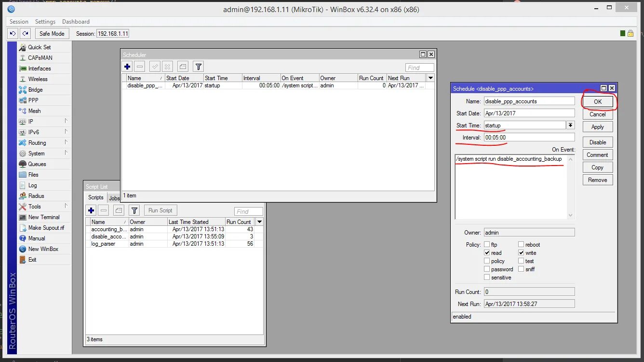Expand the IPv6 submenu in the sidebar
Screen dimensions: 644x362
pos(66,132)
